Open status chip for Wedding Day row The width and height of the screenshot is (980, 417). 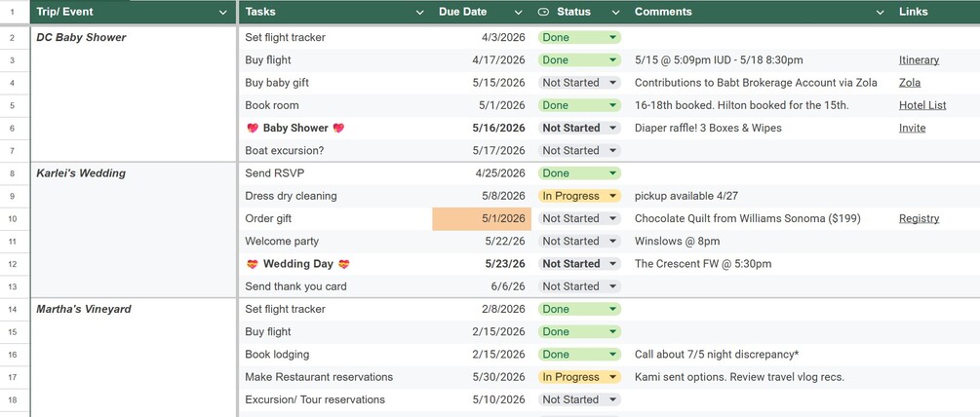tap(579, 263)
